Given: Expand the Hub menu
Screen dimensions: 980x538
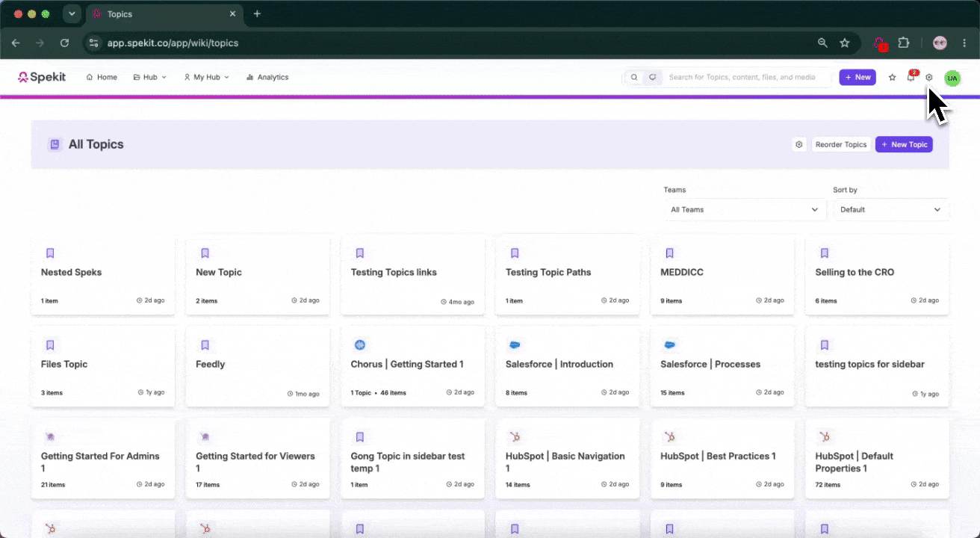Looking at the screenshot, I should coord(149,77).
